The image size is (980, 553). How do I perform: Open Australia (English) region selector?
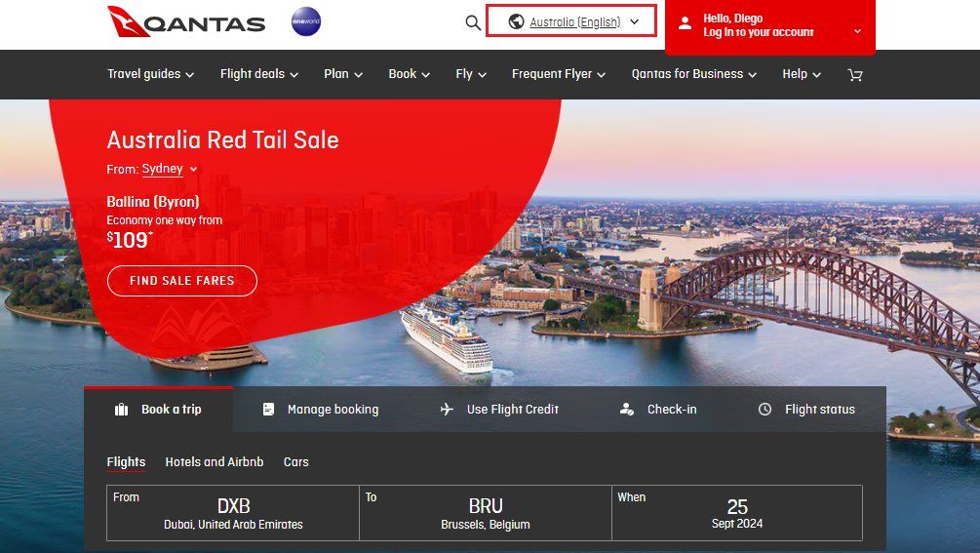[571, 21]
